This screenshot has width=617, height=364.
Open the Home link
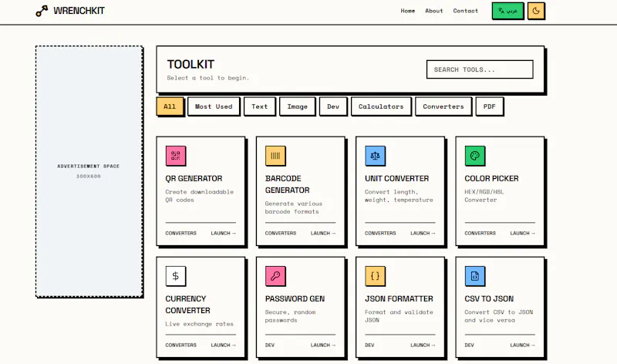(408, 11)
